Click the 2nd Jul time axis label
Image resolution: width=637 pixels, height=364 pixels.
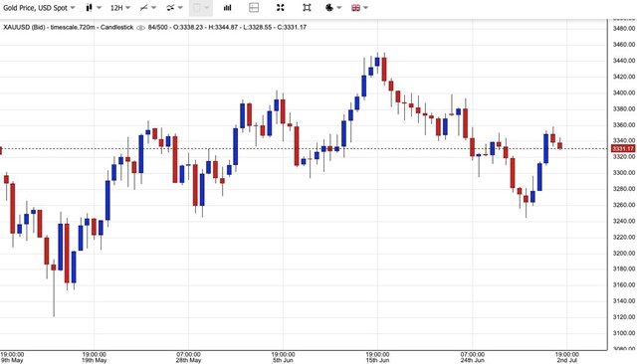pyautogui.click(x=567, y=360)
